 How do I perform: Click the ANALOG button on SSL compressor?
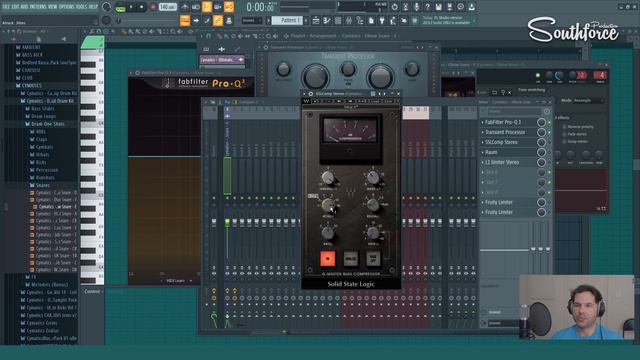(x=351, y=258)
